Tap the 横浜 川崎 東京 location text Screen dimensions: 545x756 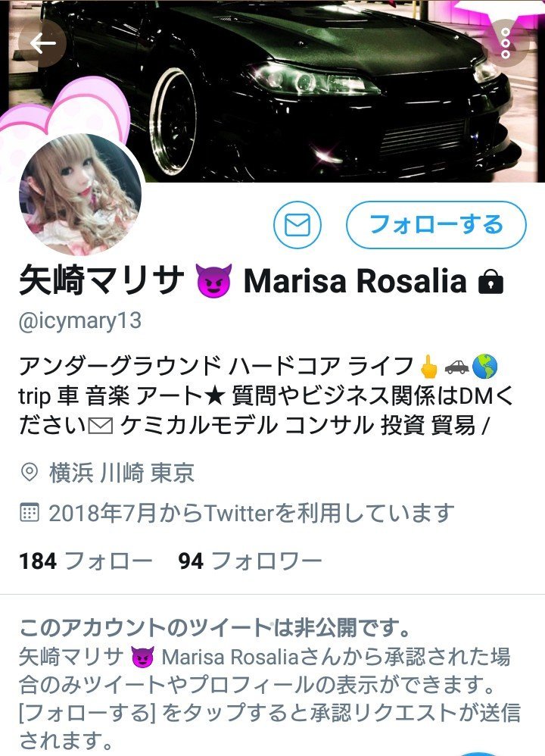[x=122, y=473]
